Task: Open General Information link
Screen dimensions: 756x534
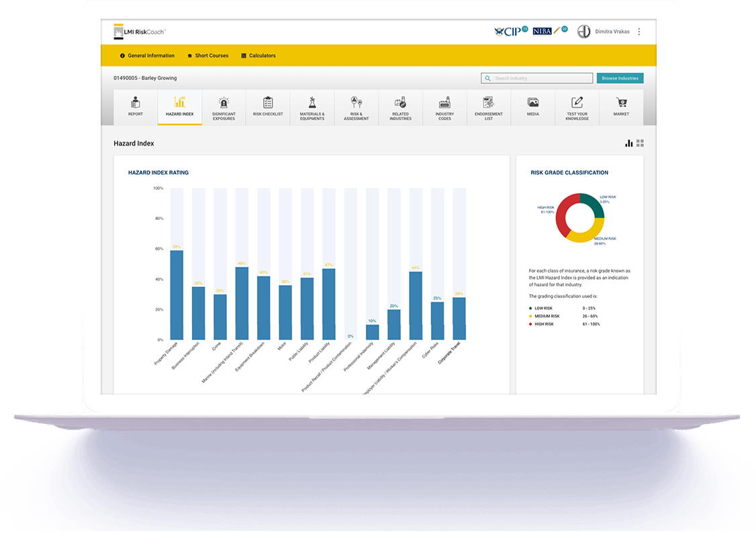Action: (148, 56)
